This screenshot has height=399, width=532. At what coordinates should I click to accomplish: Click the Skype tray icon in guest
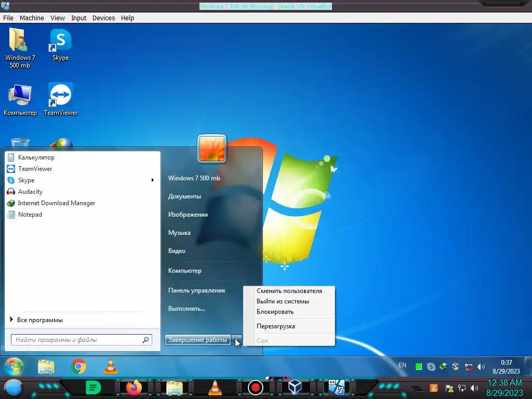pos(431,366)
